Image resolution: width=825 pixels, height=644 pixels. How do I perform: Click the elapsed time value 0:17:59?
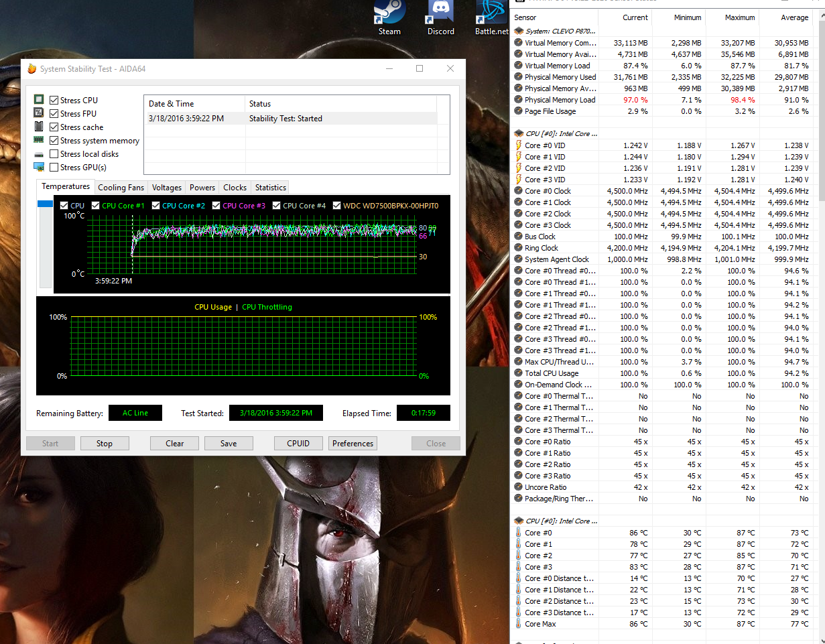coord(424,413)
